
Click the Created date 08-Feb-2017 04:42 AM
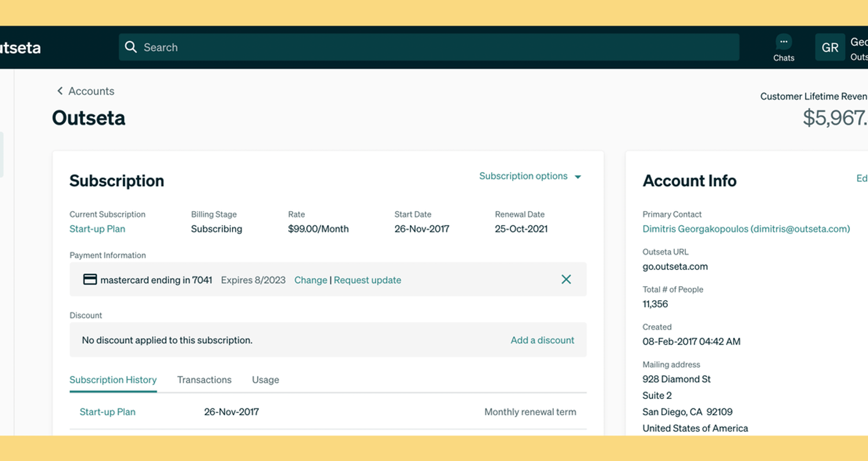click(x=691, y=342)
